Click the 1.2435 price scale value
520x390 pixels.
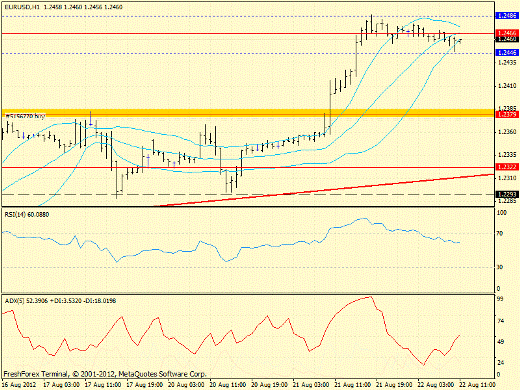click(x=507, y=62)
